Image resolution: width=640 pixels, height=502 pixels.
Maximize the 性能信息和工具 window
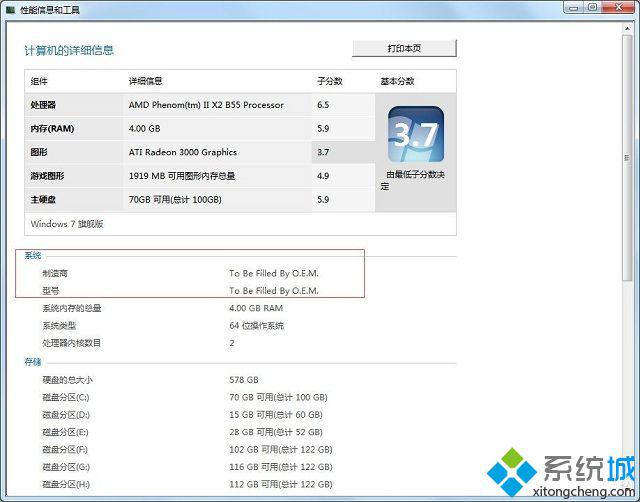click(x=593, y=8)
